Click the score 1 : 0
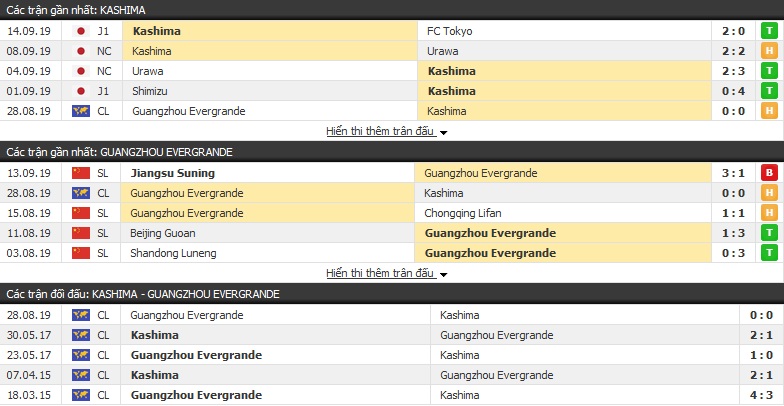 tap(762, 355)
